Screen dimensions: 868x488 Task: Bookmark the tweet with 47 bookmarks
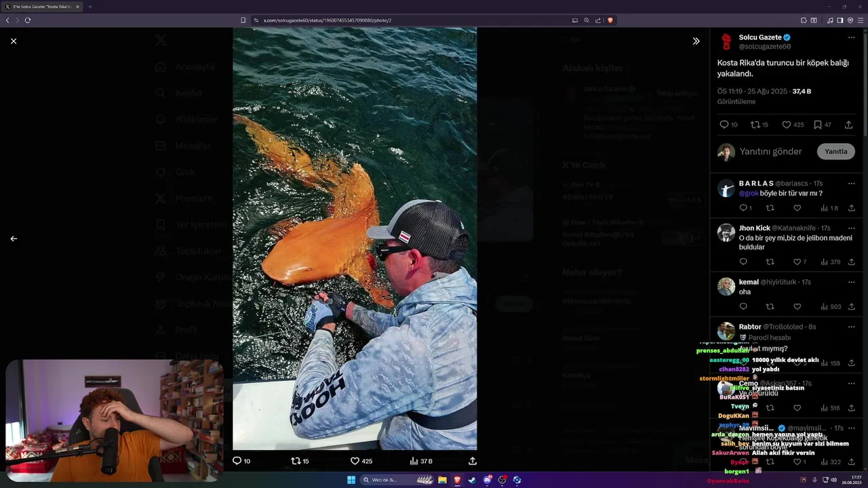coord(818,125)
